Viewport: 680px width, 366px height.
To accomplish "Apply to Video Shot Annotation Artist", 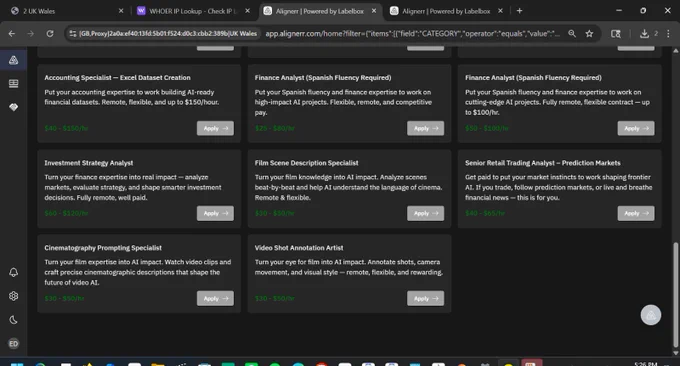I will click(425, 298).
